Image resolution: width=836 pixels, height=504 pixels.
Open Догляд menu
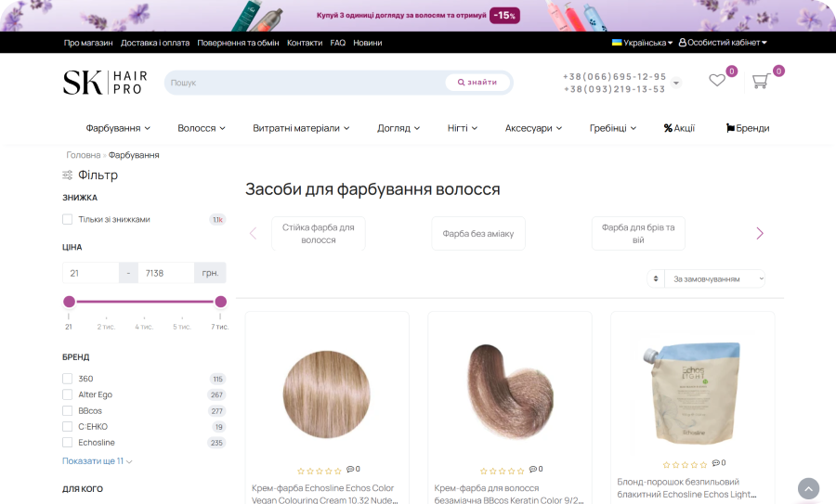398,128
